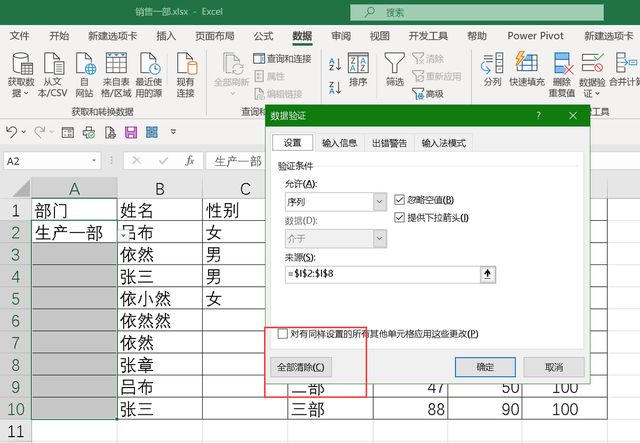Select row 5 header
This screenshot has height=443, width=640.
(x=16, y=298)
